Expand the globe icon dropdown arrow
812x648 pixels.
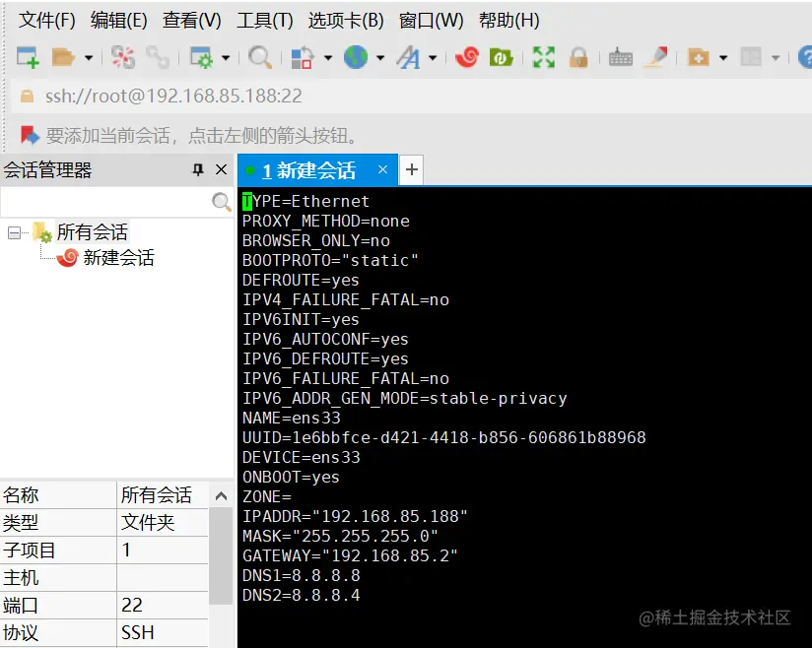pyautogui.click(x=380, y=58)
